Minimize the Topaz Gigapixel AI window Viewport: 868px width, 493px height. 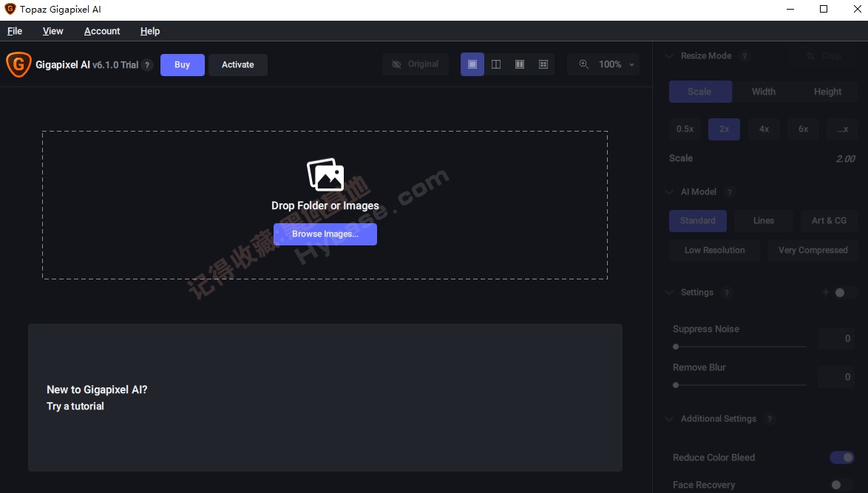(x=790, y=10)
